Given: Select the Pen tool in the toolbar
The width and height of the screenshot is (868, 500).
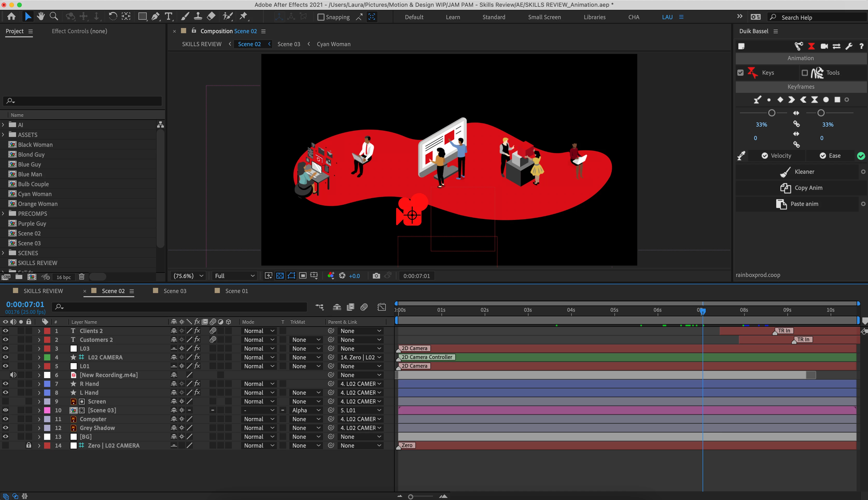Looking at the screenshot, I should pyautogui.click(x=155, y=17).
